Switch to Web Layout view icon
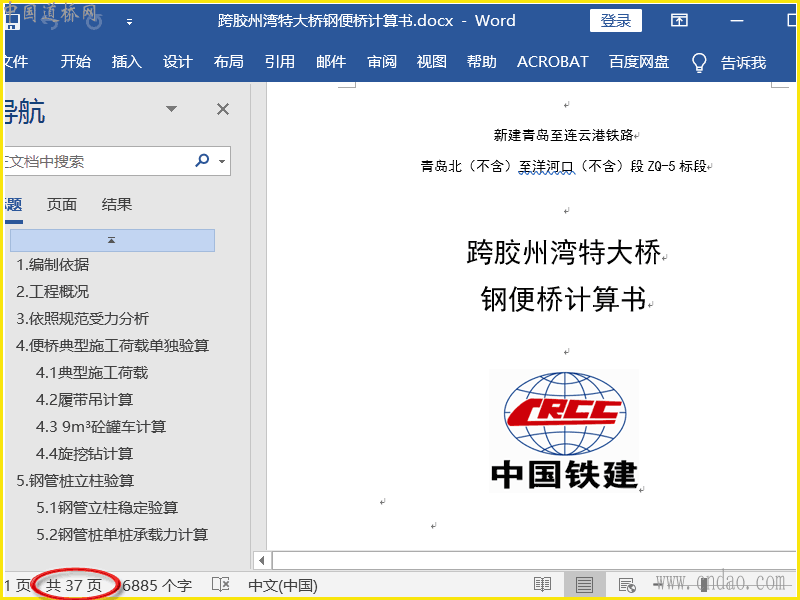The image size is (800, 600). [627, 585]
